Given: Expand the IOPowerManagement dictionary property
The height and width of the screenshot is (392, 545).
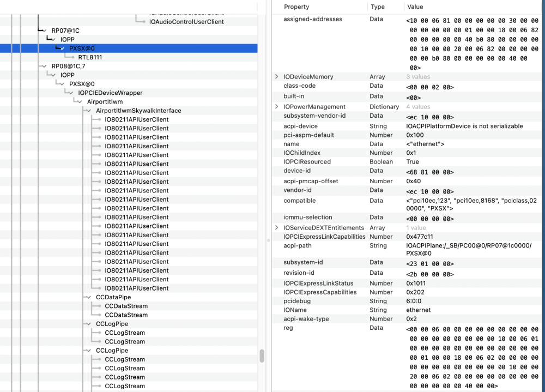Looking at the screenshot, I should pos(277,106).
